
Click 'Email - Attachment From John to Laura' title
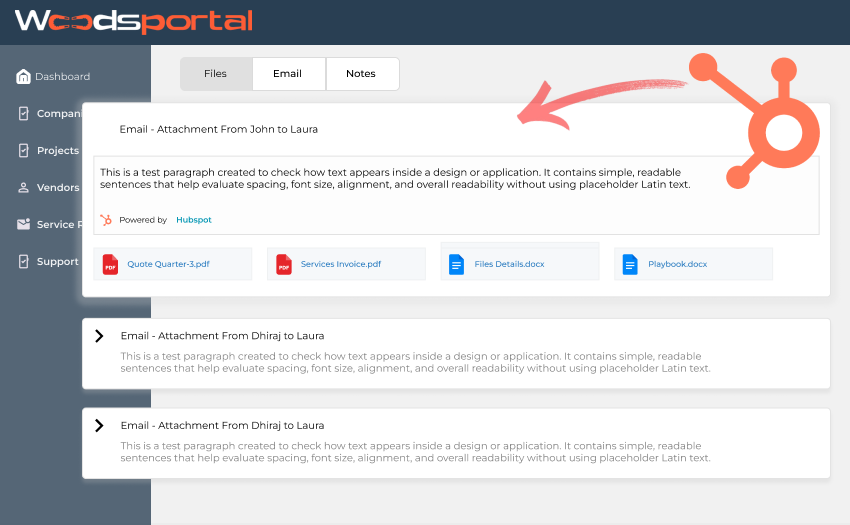218,129
